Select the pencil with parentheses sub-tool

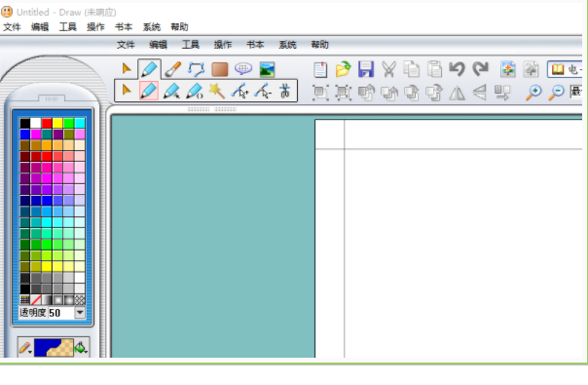195,92
